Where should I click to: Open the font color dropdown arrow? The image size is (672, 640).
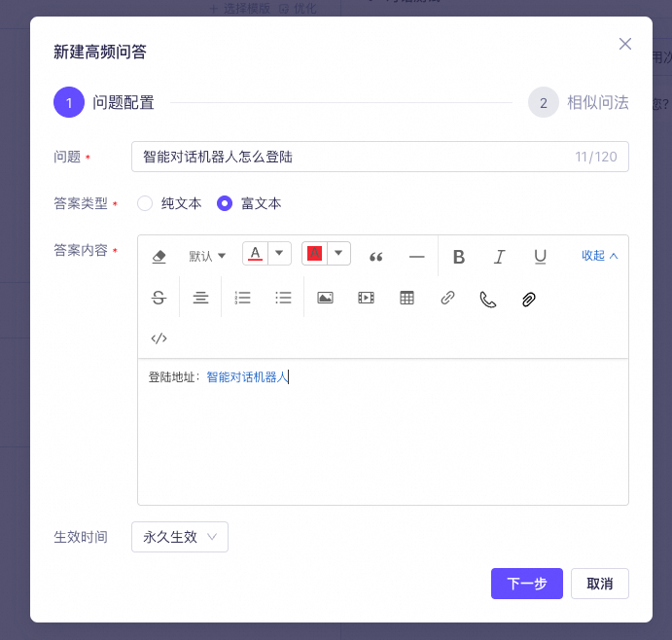[279, 253]
